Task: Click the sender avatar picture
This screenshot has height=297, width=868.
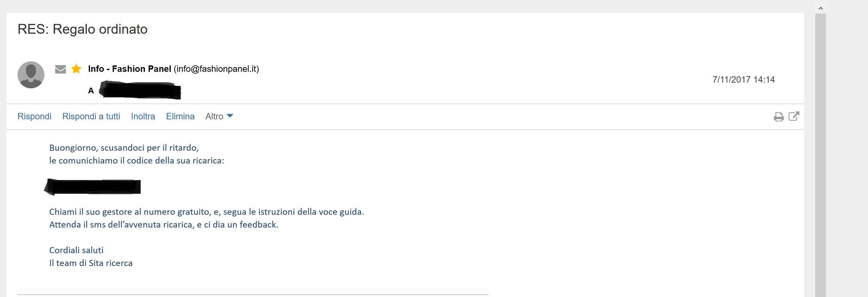Action: 31,75
